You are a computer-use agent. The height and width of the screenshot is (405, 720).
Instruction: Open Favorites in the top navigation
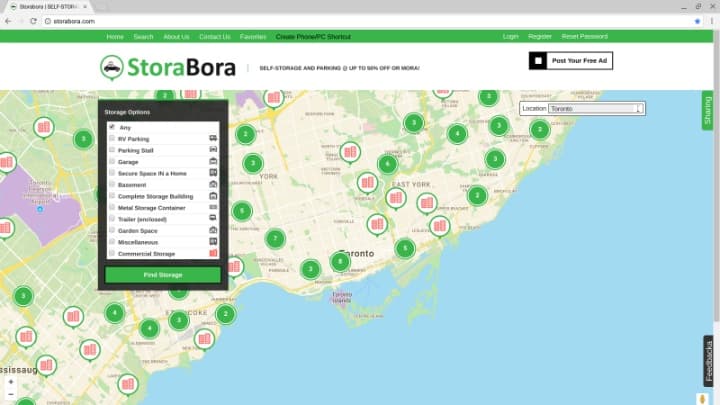click(x=253, y=37)
